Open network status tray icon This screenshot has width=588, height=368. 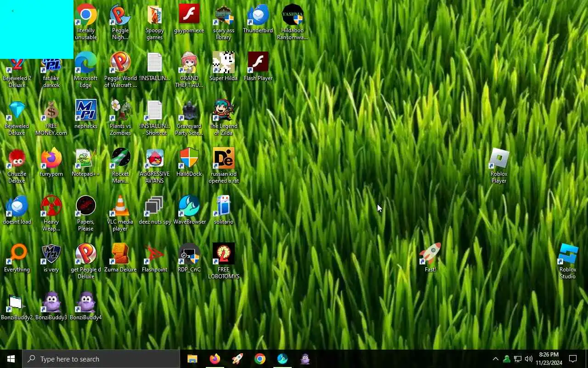pos(518,359)
